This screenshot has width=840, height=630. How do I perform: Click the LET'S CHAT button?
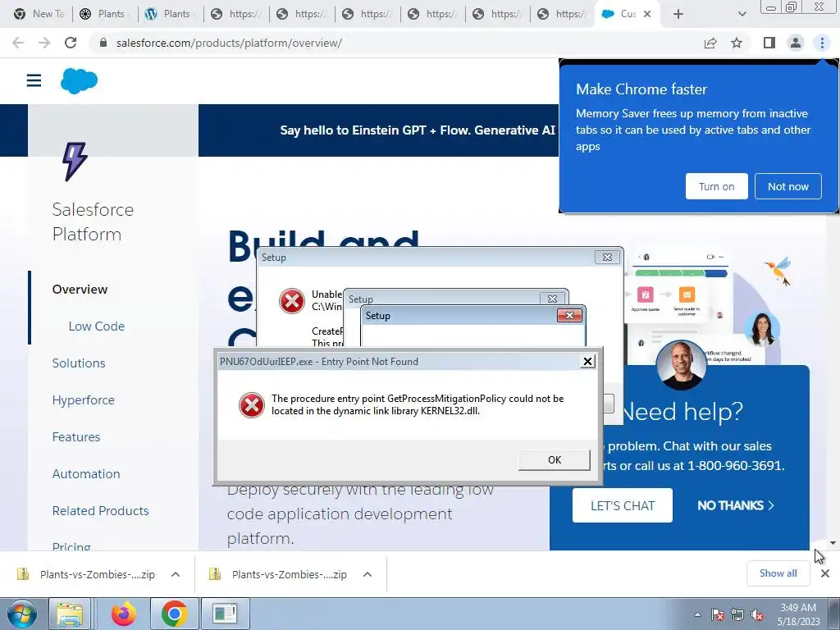[622, 505]
